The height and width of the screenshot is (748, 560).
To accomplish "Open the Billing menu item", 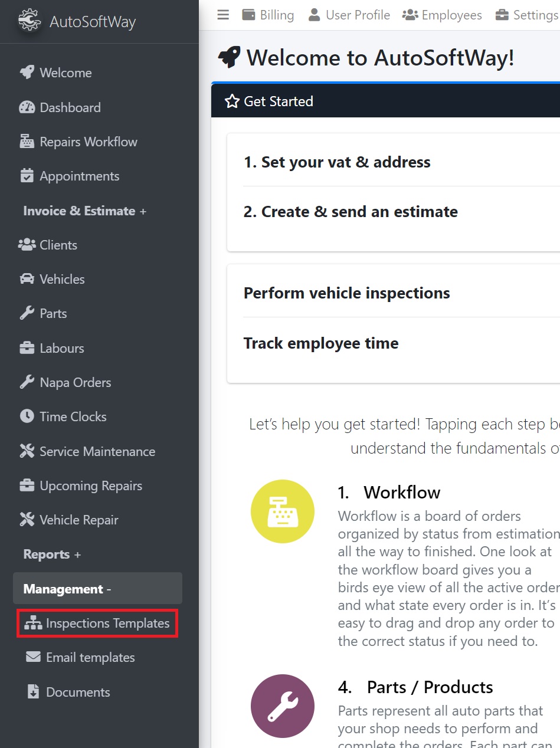I will click(268, 15).
